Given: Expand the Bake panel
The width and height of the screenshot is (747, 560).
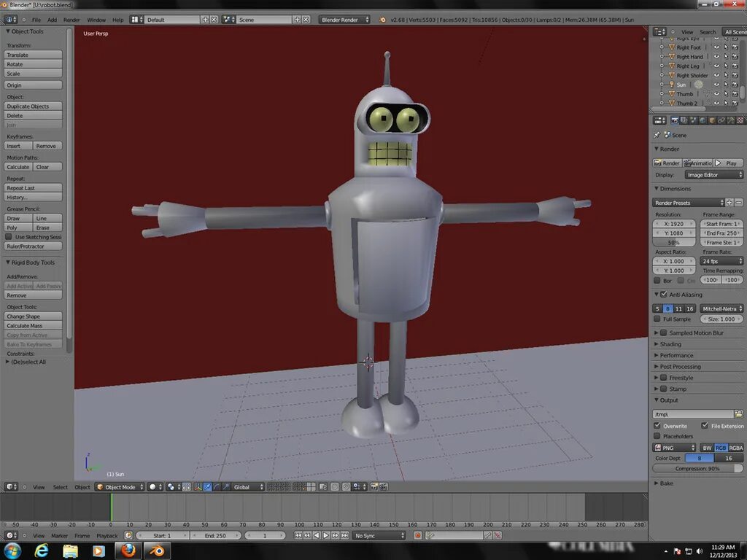Looking at the screenshot, I should pos(666,483).
